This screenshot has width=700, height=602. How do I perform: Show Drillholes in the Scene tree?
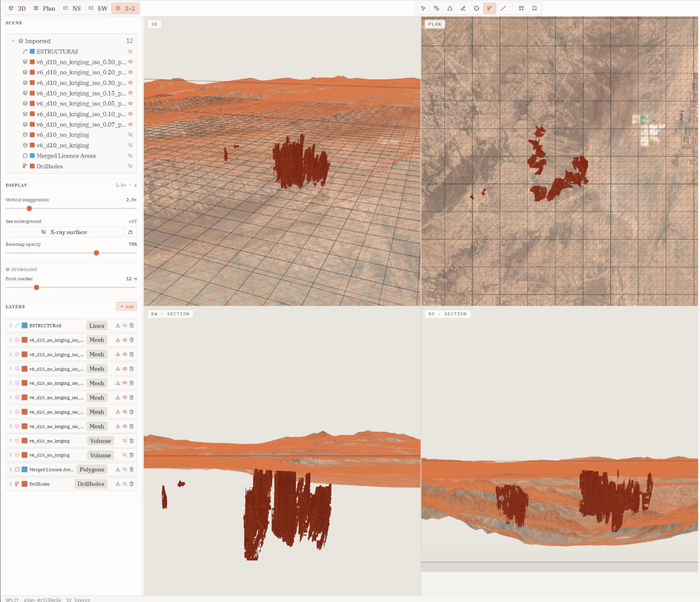130,166
